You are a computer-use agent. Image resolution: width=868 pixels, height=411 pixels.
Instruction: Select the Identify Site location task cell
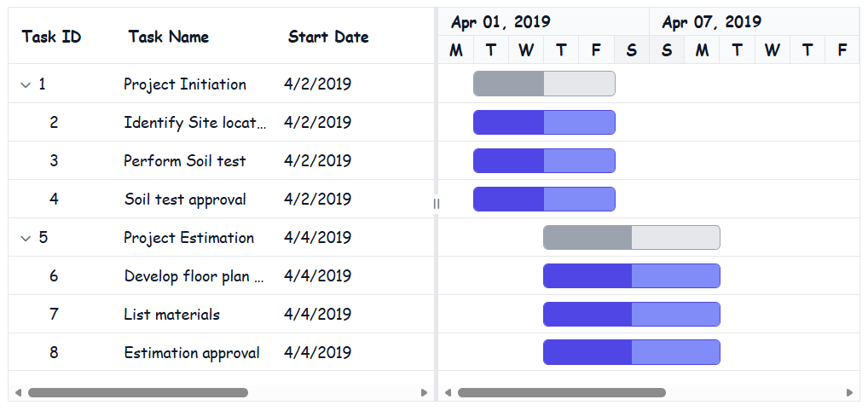click(195, 123)
